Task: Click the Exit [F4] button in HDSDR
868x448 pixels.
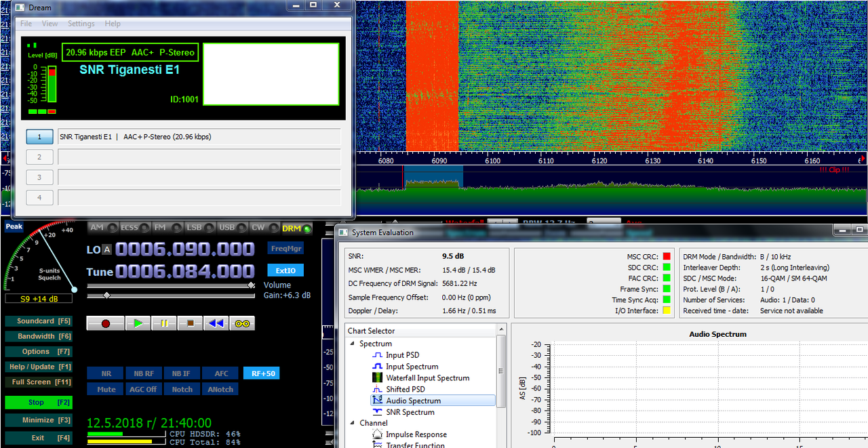Action: coord(38,438)
